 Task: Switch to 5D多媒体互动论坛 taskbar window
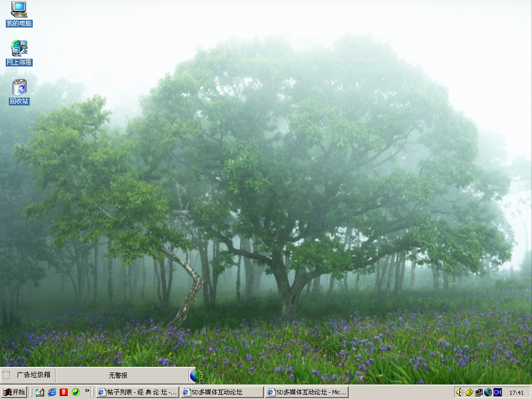click(x=222, y=392)
